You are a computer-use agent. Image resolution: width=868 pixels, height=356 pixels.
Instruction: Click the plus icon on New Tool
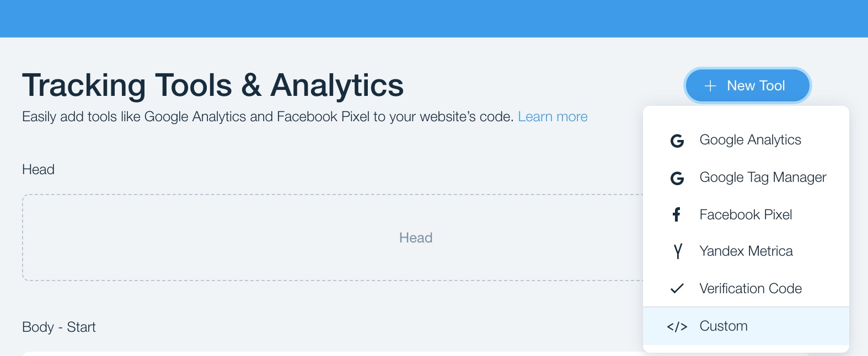pyautogui.click(x=710, y=86)
